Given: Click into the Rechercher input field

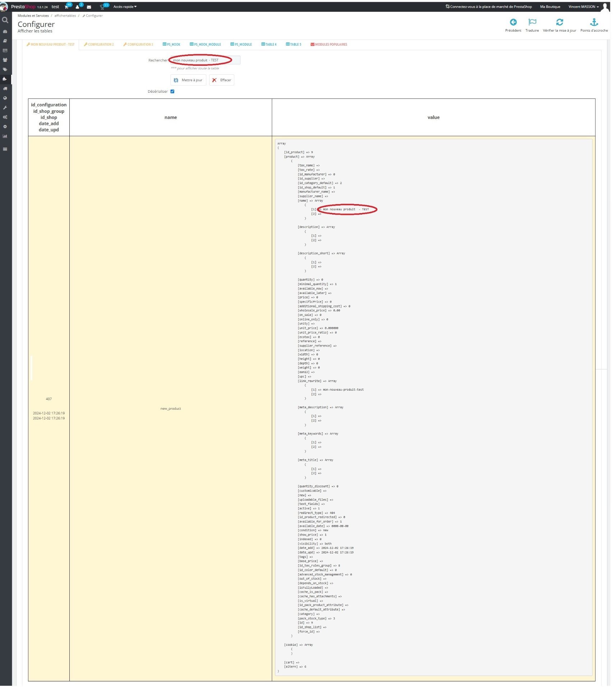Looking at the screenshot, I should click(x=205, y=60).
